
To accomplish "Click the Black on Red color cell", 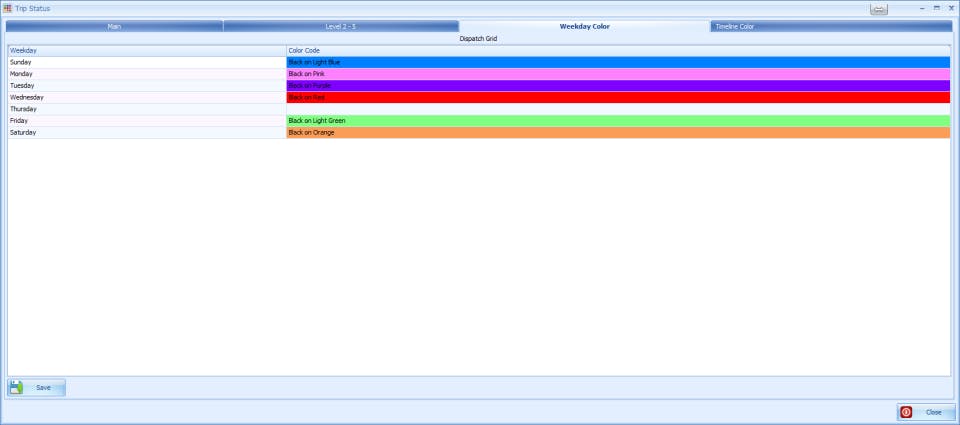I will 618,97.
